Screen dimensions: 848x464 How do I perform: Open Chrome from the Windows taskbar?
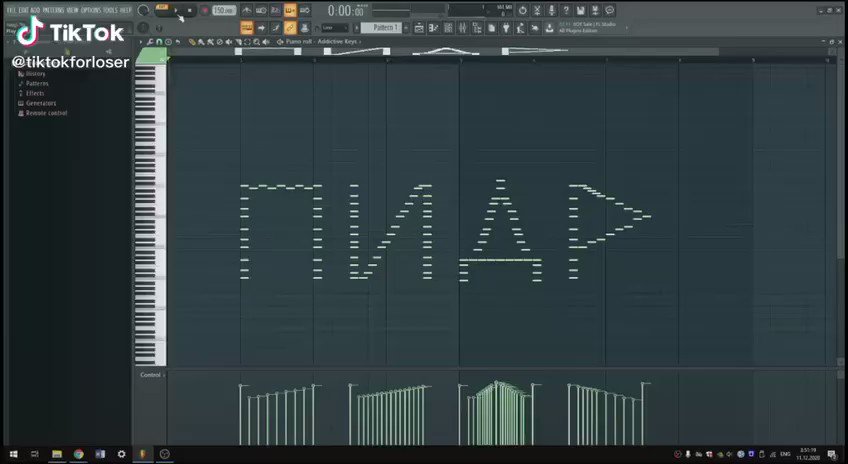78,454
